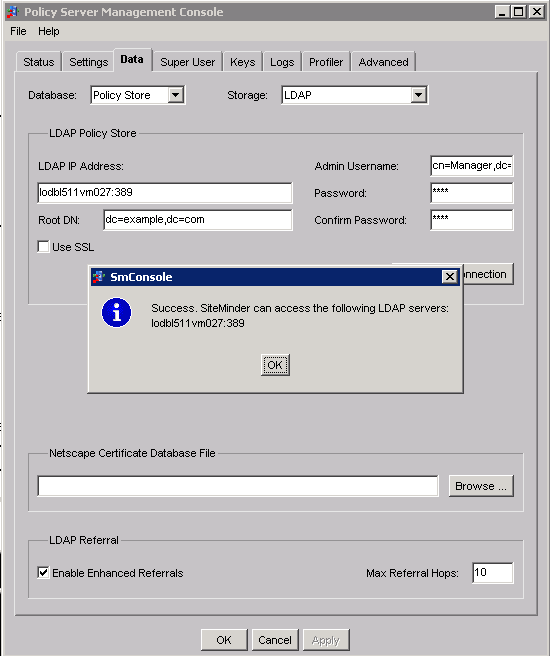Toggle the Use SSL checkbox
This screenshot has height=656, width=550.
coord(43,247)
